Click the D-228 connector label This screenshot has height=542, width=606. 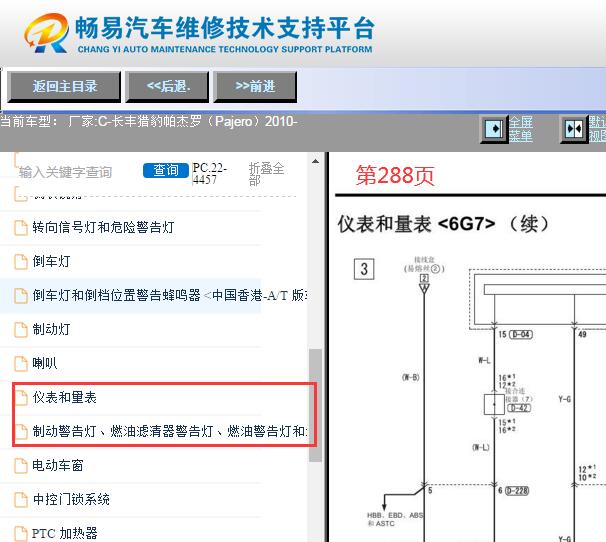pos(517,491)
